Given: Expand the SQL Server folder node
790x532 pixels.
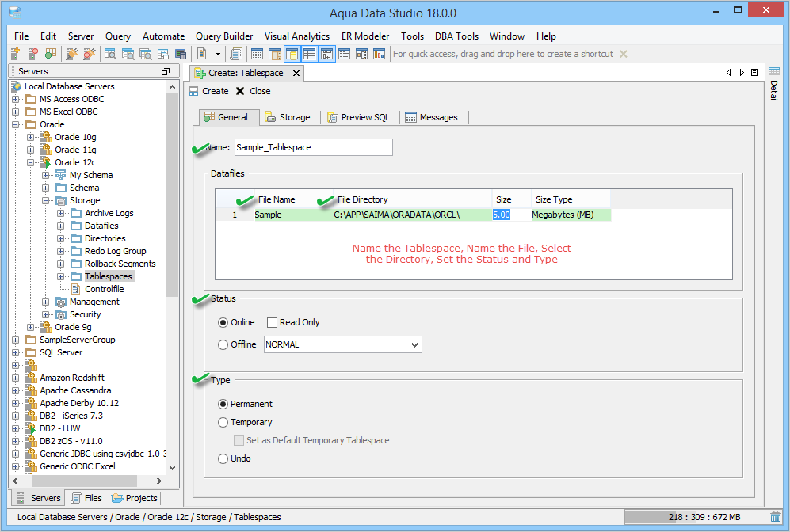Looking at the screenshot, I should (16, 352).
